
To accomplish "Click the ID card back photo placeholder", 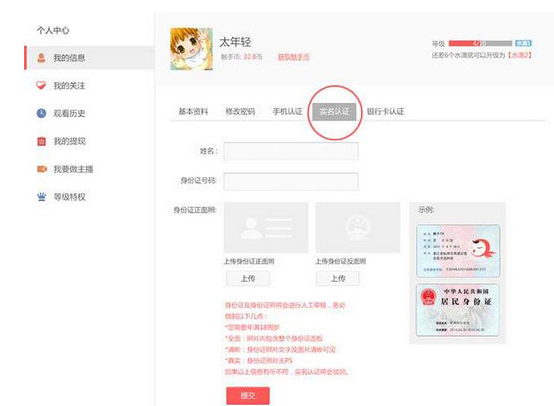I will coord(358,228).
